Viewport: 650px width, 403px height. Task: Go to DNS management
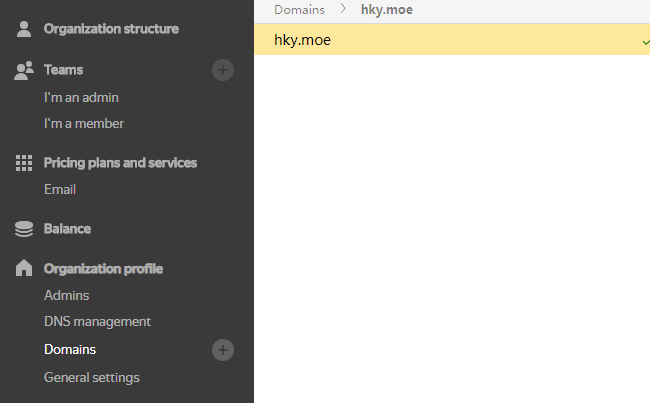pos(97,322)
